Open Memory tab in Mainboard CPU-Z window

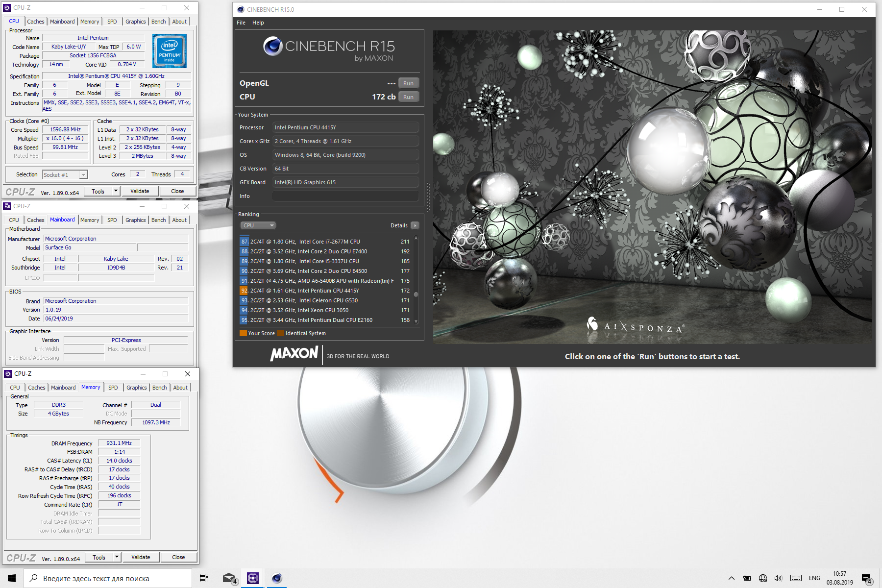coord(90,220)
